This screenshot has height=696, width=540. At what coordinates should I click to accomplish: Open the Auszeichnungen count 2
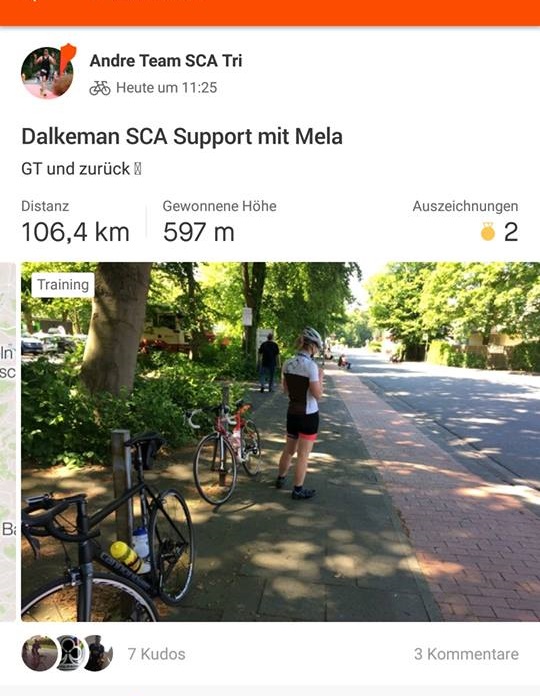(465, 222)
